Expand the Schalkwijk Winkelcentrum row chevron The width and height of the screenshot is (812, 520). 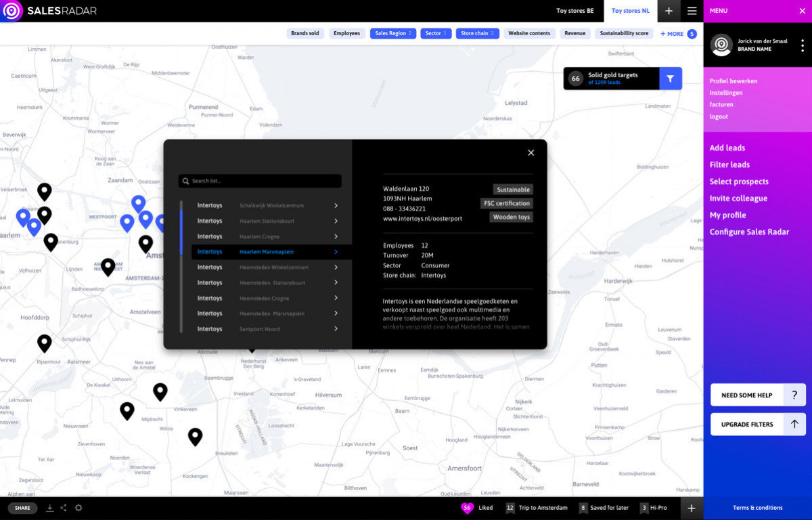[x=336, y=206]
